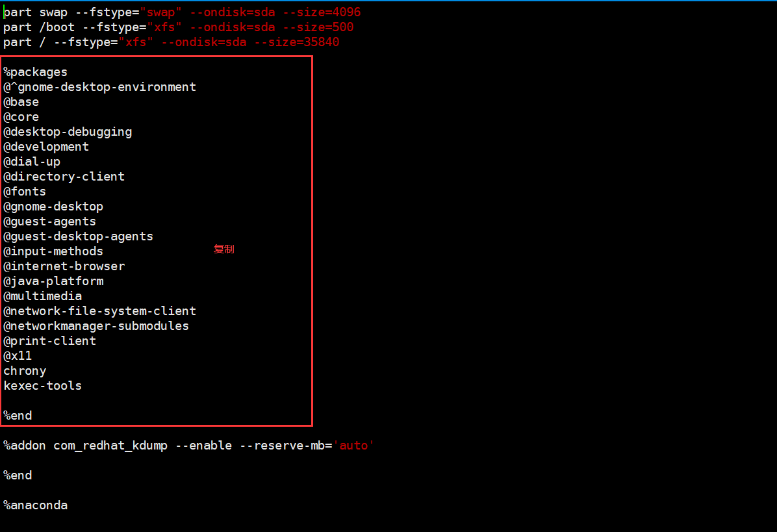Viewport: 777px width, 532px height.
Task: Click the '--size=4096' swap size value
Action: 322,12
